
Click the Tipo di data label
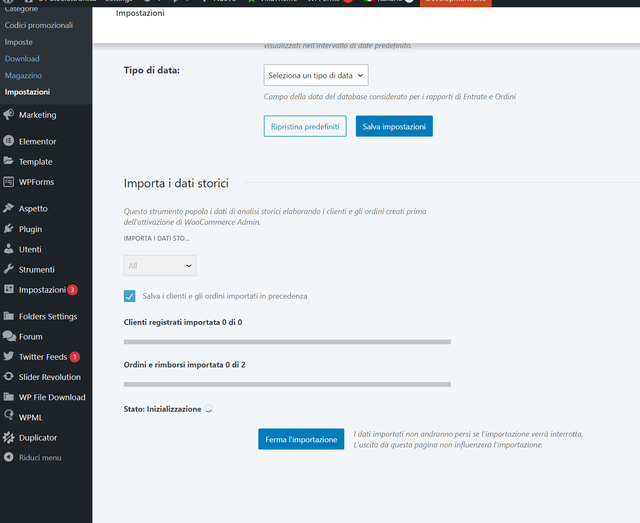coord(151,70)
